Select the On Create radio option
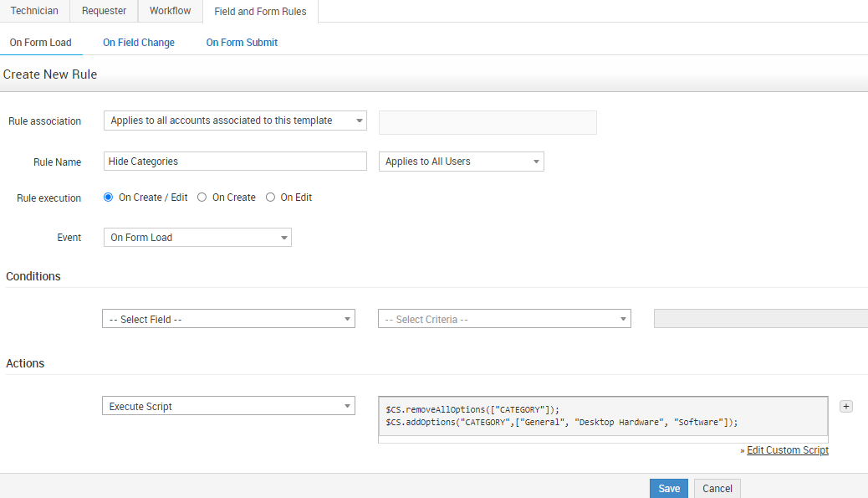This screenshot has height=498, width=868. [202, 198]
